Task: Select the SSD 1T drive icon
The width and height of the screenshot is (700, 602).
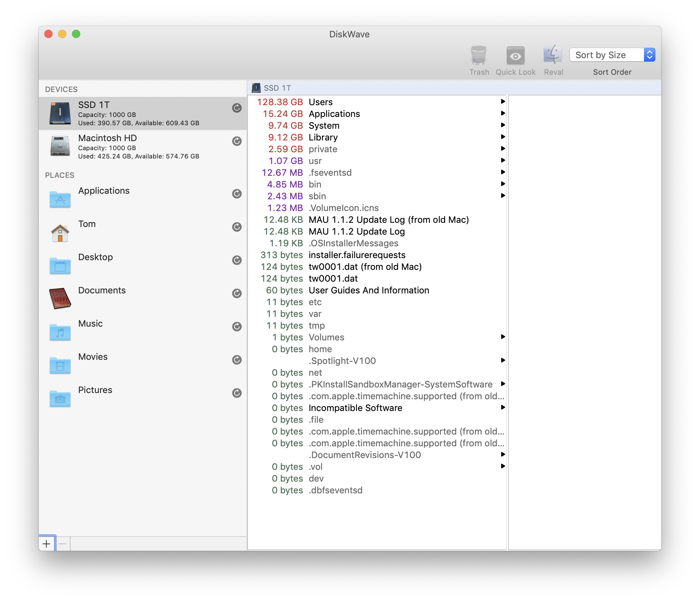Action: (x=60, y=113)
